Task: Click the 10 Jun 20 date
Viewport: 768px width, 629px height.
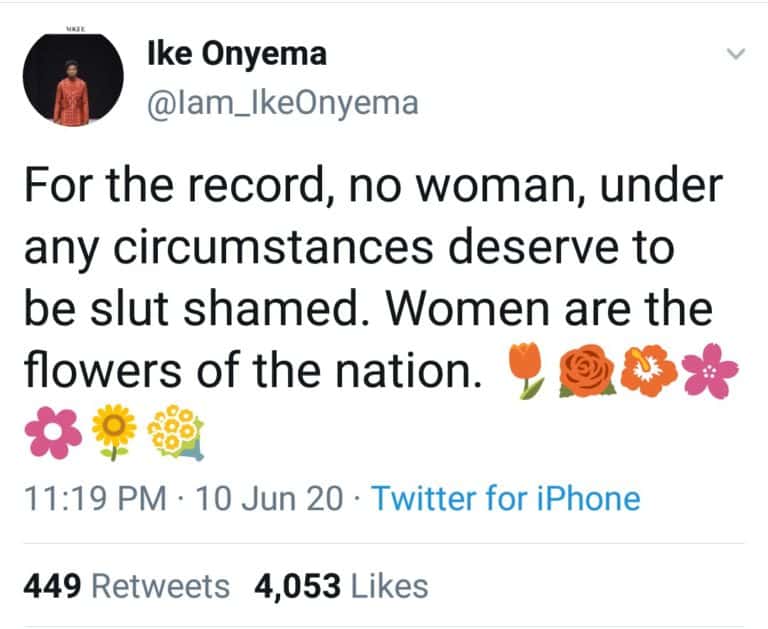Action: (268, 498)
